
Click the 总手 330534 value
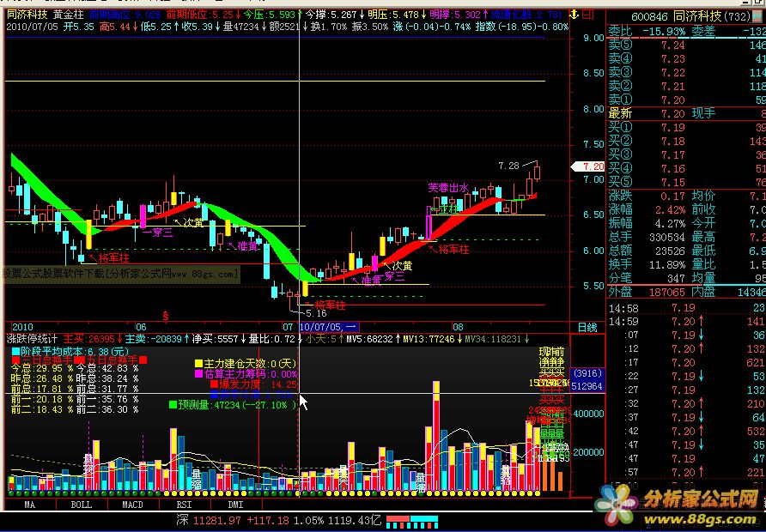pyautogui.click(x=667, y=237)
